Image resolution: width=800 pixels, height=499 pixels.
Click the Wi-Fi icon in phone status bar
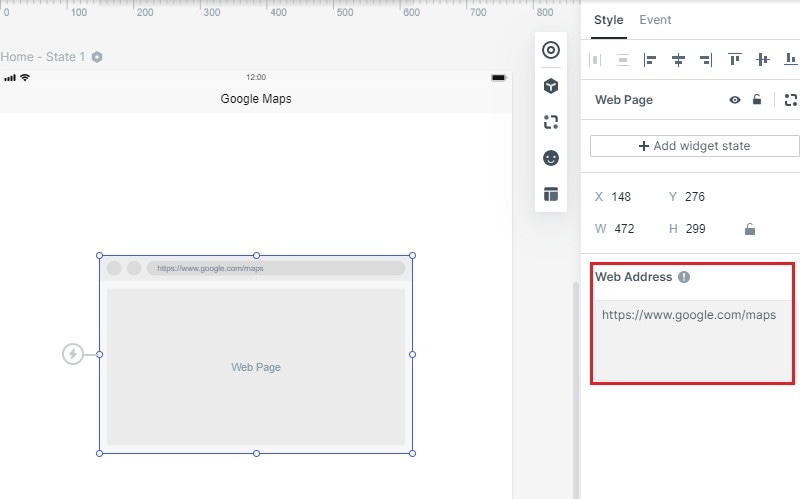(24, 78)
